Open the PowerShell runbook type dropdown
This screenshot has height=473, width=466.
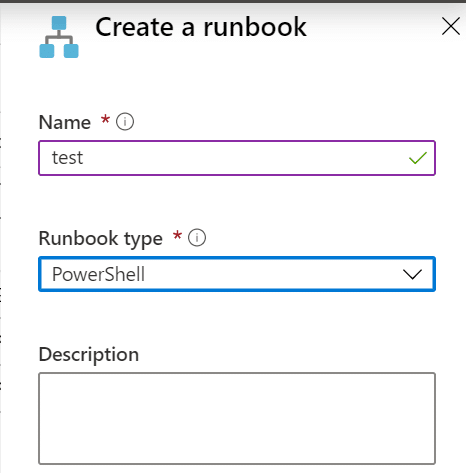[237, 274]
